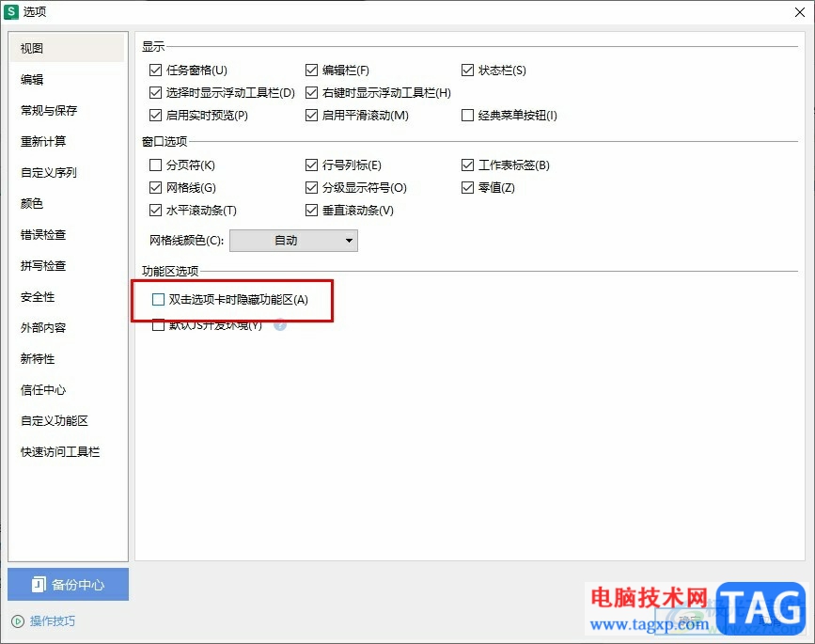Open 重新计算 settings
This screenshot has width=815, height=644.
pos(67,141)
